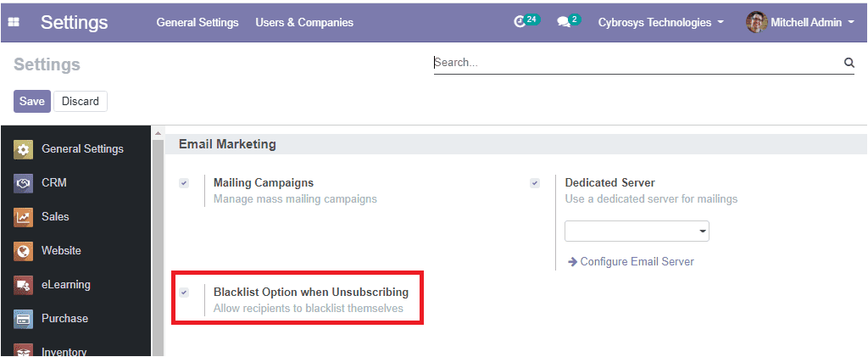Open the Mitchell Admin user menu
The width and height of the screenshot is (868, 357).
pyautogui.click(x=800, y=23)
